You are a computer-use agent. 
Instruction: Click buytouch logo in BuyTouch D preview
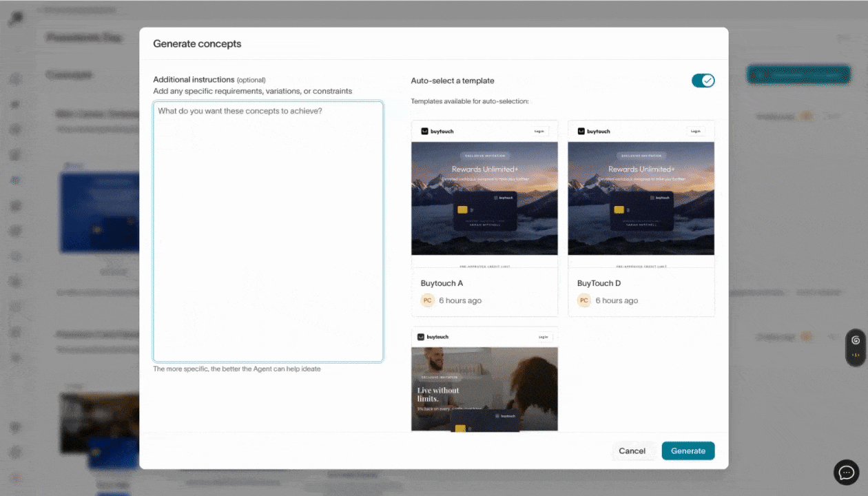(x=594, y=131)
